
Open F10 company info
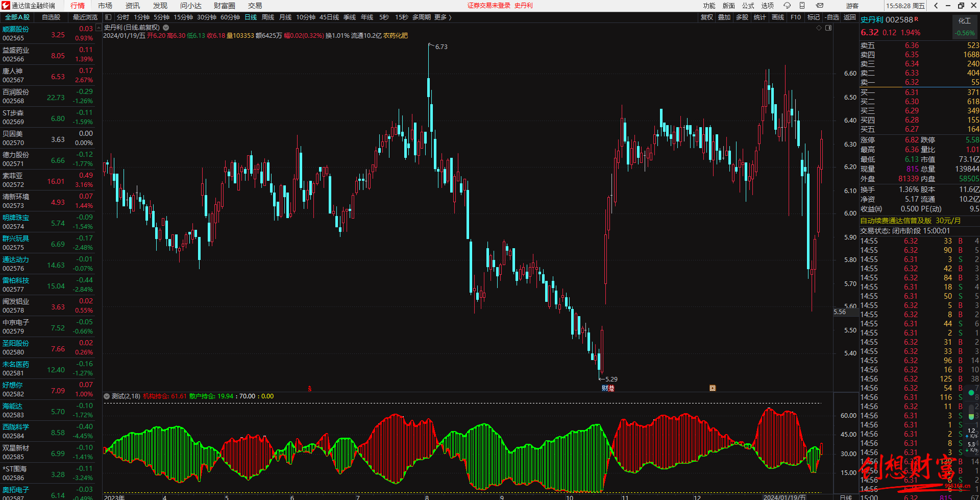[x=796, y=17]
